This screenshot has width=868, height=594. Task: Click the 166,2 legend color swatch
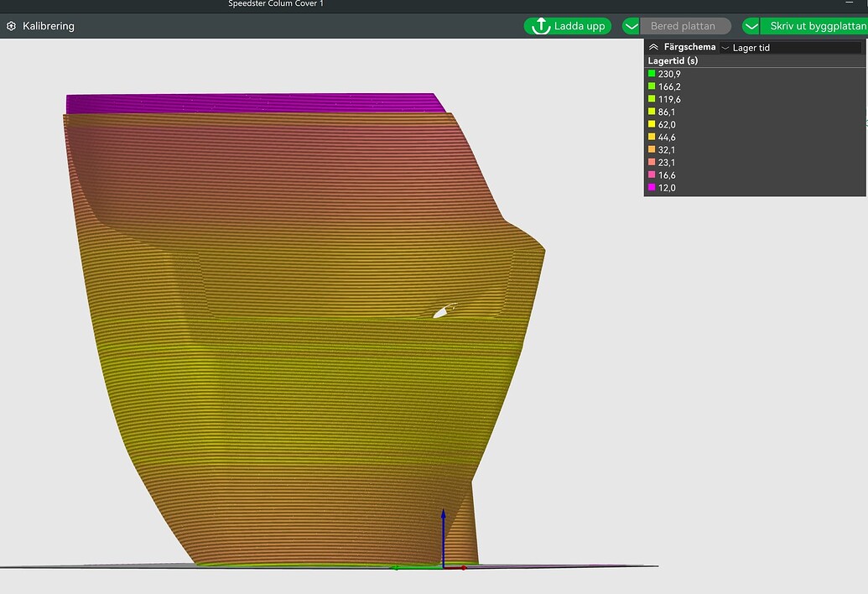point(652,86)
